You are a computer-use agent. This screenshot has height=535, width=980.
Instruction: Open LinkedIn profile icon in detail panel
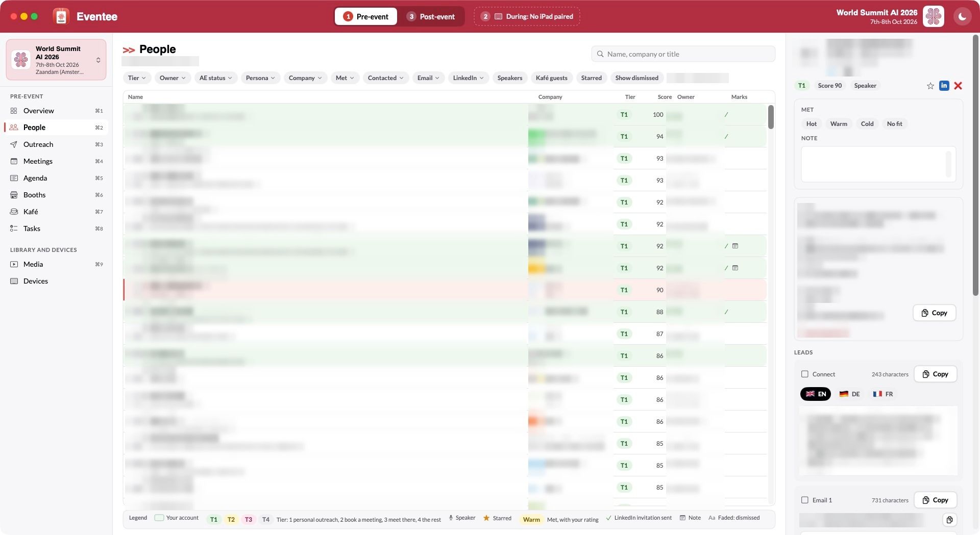[x=944, y=86]
